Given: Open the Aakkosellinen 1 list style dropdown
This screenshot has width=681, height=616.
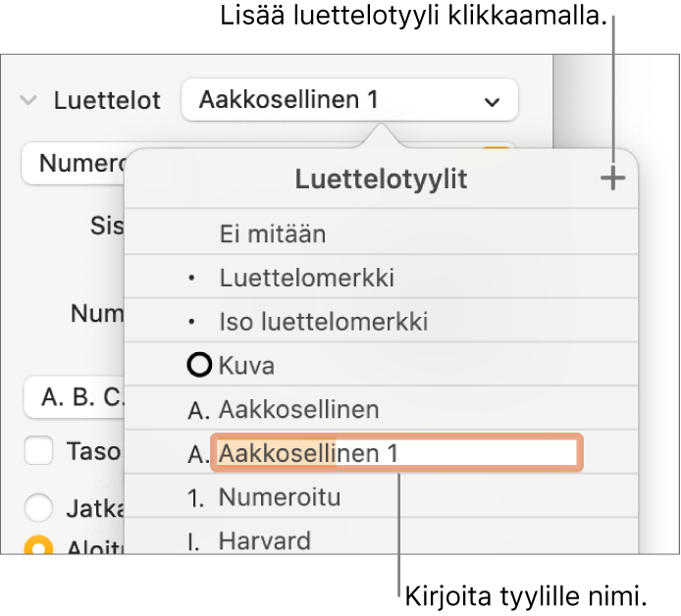Looking at the screenshot, I should point(349,100).
